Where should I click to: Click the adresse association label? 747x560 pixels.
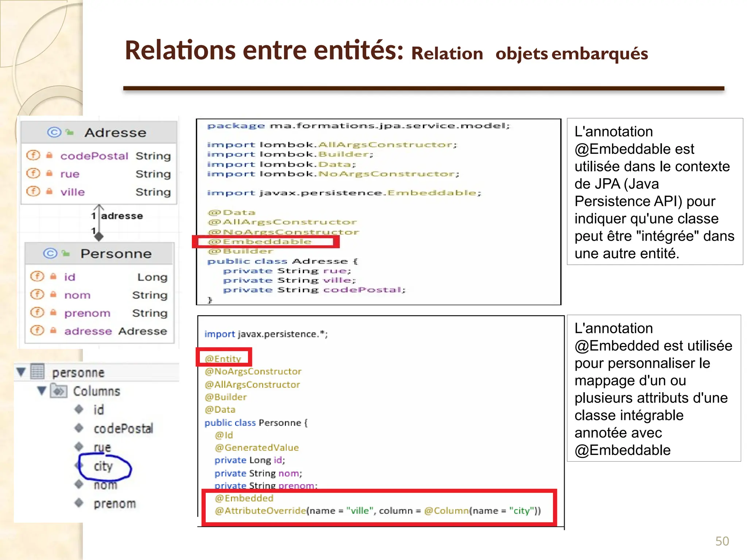(x=122, y=216)
